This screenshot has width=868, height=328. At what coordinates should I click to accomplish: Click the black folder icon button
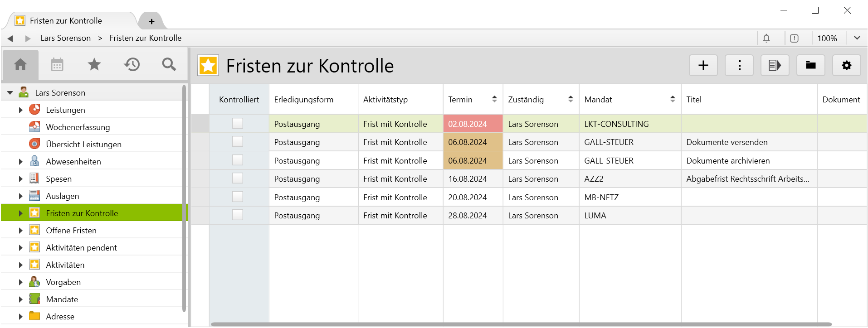[x=810, y=66]
